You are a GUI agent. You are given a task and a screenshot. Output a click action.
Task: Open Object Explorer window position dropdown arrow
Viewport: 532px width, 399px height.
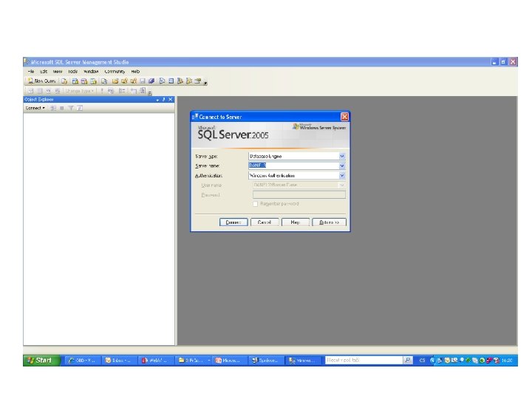coord(157,100)
